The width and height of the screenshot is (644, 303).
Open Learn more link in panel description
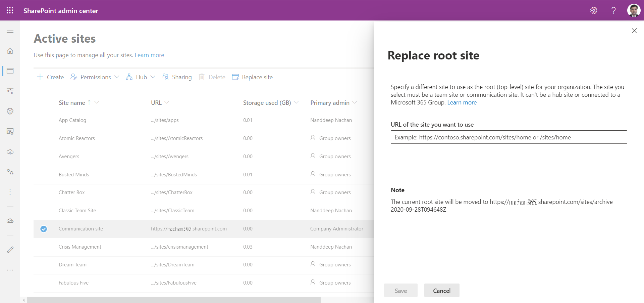(462, 102)
